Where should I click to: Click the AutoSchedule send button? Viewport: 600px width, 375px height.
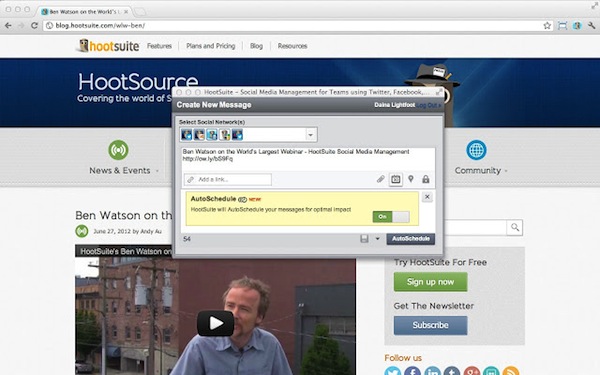tap(411, 239)
